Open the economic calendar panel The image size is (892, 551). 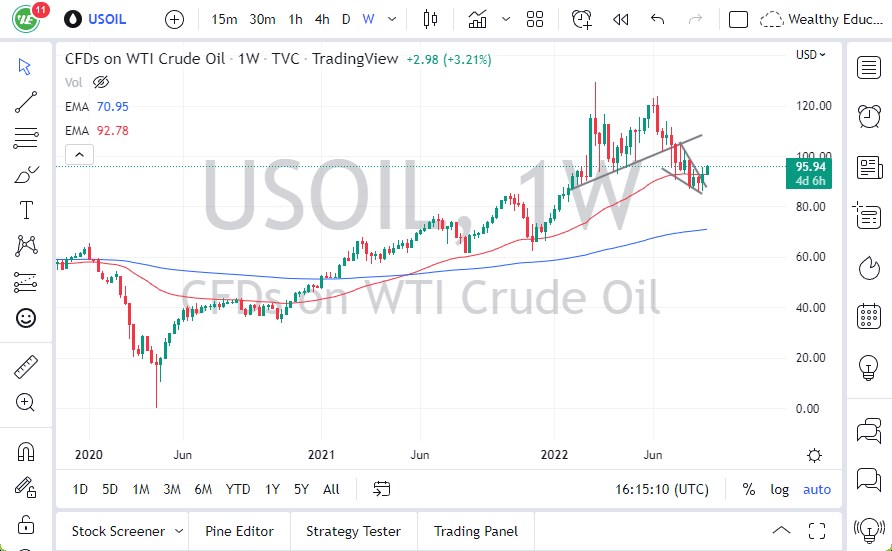point(869,316)
